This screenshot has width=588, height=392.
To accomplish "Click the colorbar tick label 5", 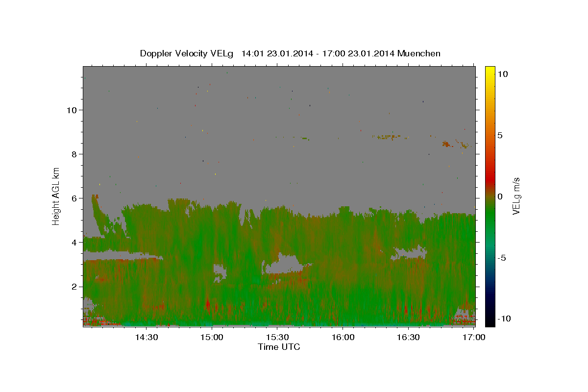I will coord(500,135).
